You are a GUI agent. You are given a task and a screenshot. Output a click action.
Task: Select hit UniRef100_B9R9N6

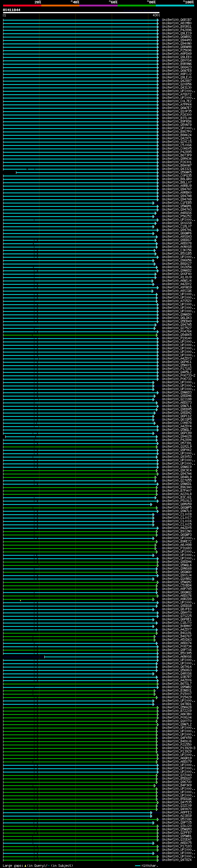(176, 64)
